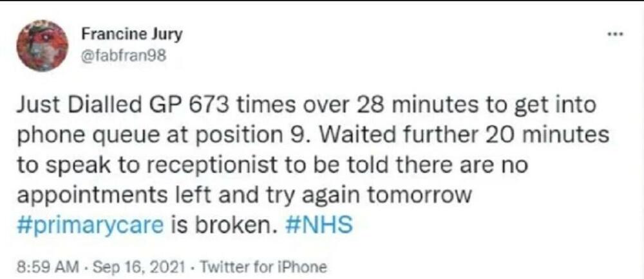Open the Francine Jury display name link
The width and height of the screenshot is (644, 279).
point(132,35)
